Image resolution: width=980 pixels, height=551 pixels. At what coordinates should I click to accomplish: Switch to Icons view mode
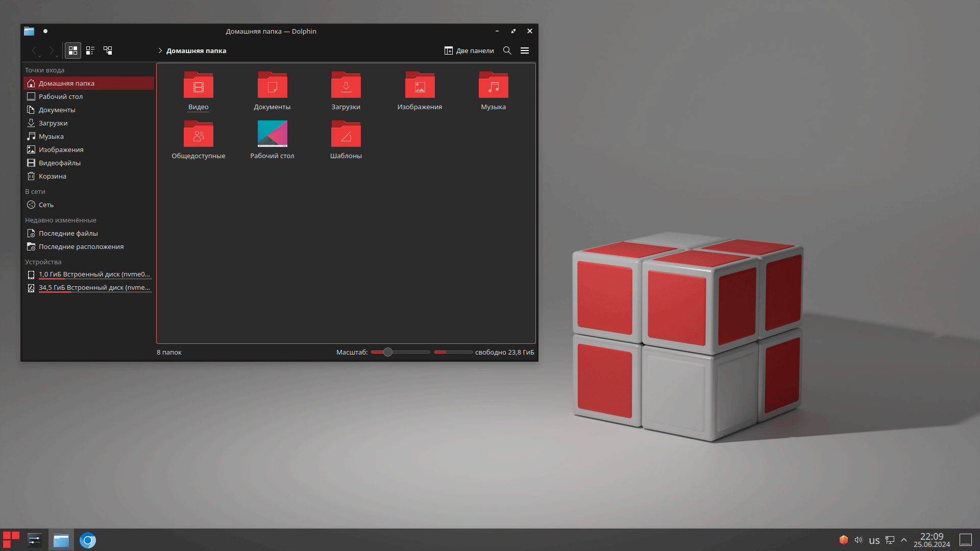(73, 51)
